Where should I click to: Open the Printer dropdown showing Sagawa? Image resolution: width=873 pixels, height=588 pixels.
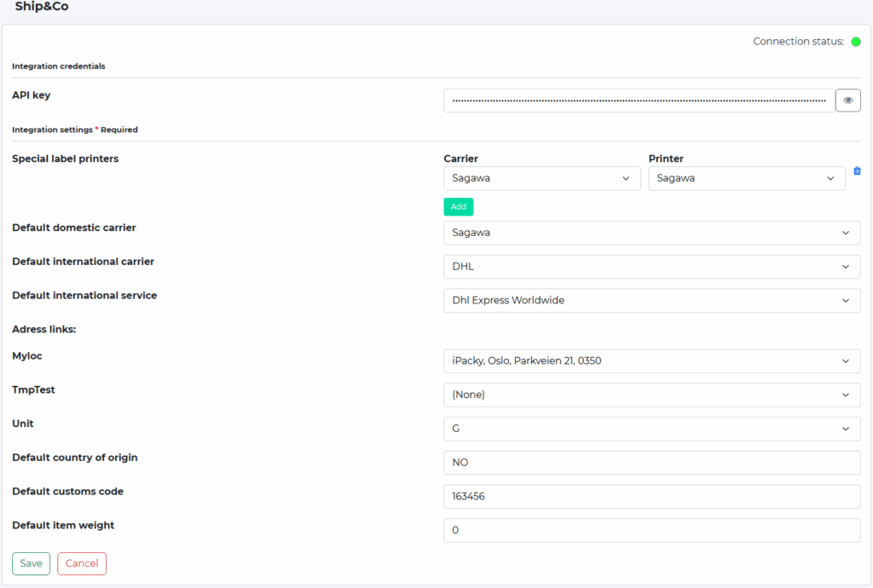tap(746, 178)
